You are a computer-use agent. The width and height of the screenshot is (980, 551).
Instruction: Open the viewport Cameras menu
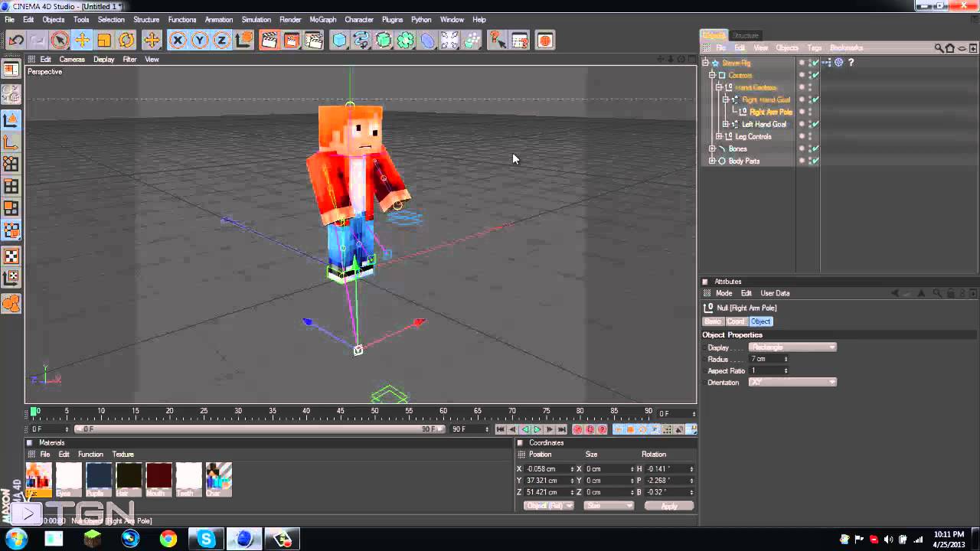[72, 59]
